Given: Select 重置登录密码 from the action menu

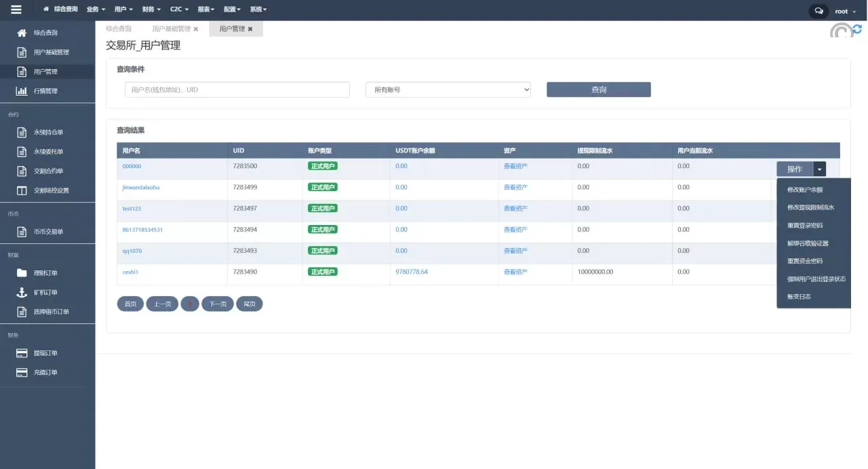Looking at the screenshot, I should tap(805, 225).
